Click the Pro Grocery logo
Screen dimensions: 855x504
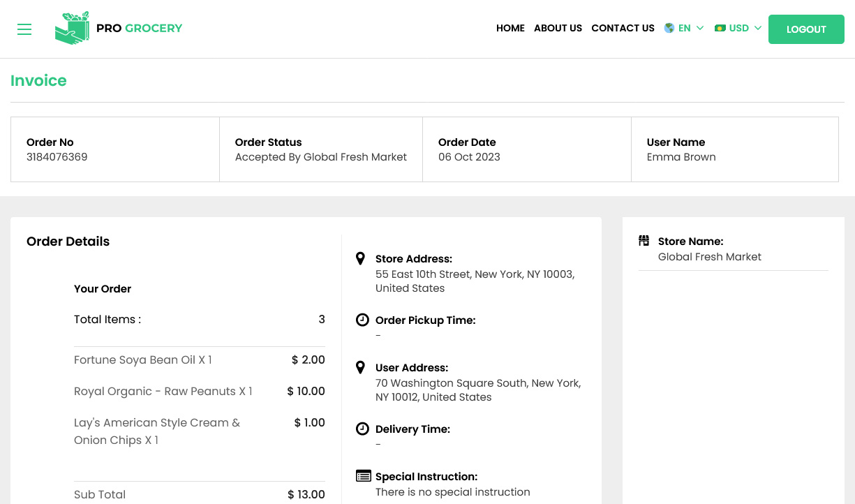[x=73, y=28]
